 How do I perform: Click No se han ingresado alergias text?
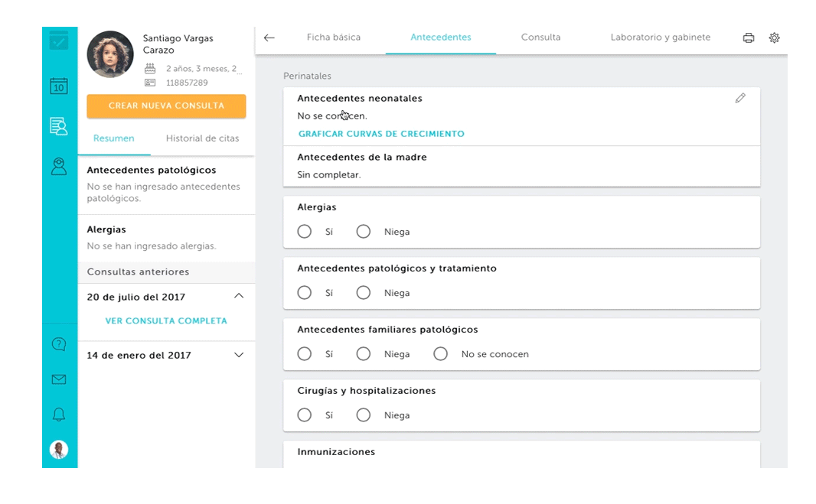pyautogui.click(x=152, y=246)
